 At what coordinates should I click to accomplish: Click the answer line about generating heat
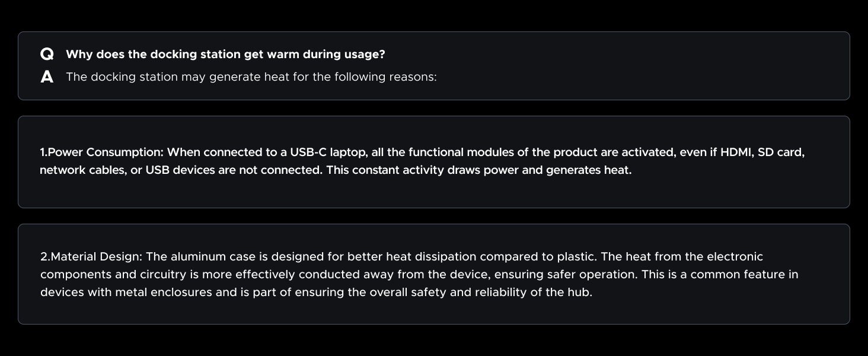click(251, 77)
